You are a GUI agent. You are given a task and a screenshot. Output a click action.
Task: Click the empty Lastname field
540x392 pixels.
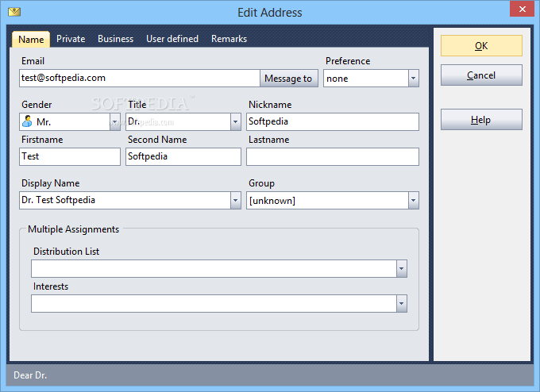click(x=333, y=156)
